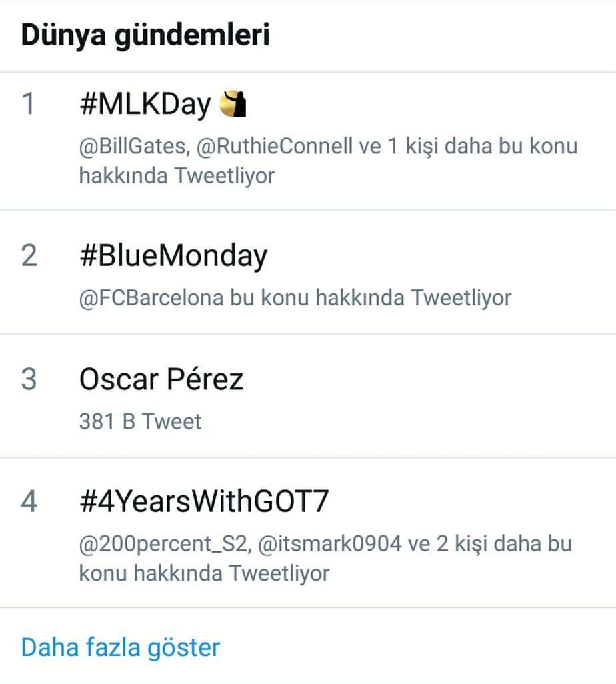Click rank number 3 in the trends list

pyautogui.click(x=29, y=379)
